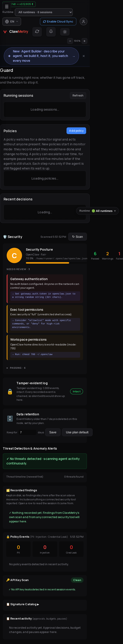Open the EN language selector
The image size is (123, 644).
tap(12, 22)
